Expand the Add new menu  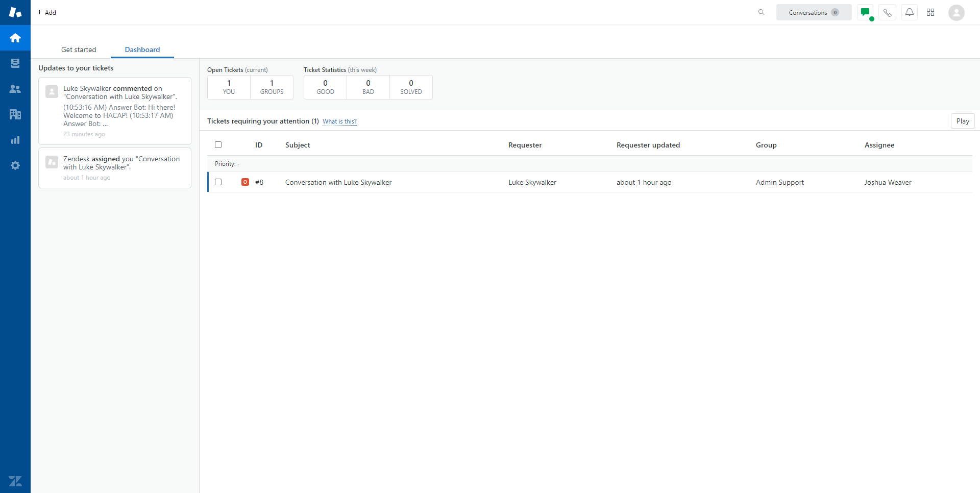click(47, 12)
